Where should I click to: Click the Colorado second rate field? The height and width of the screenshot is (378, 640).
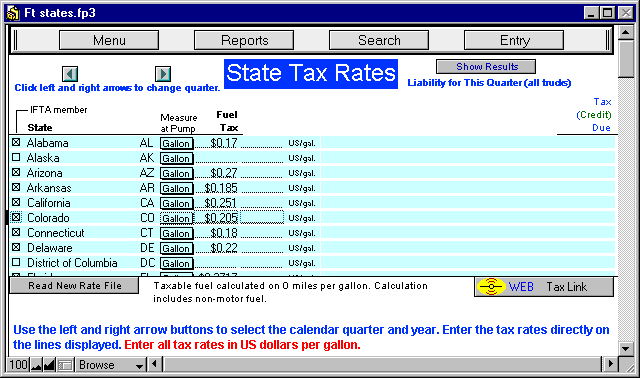(x=262, y=218)
